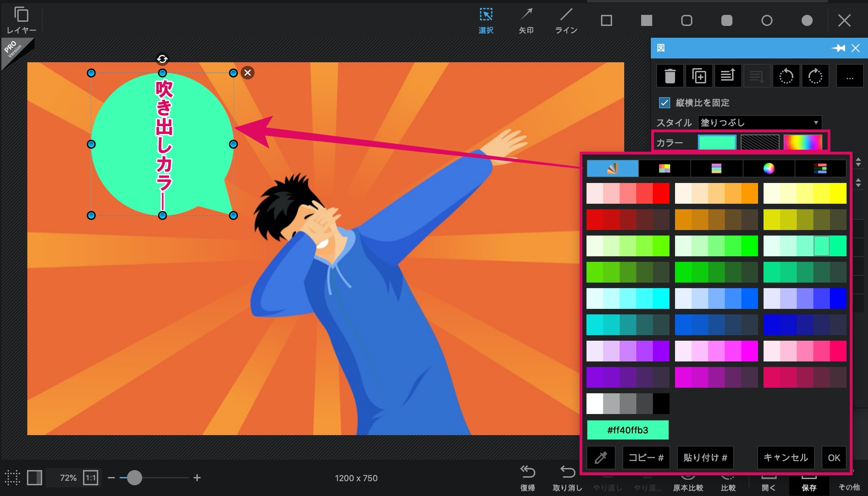
Task: Open the rainbow gradient color option
Action: 803,142
